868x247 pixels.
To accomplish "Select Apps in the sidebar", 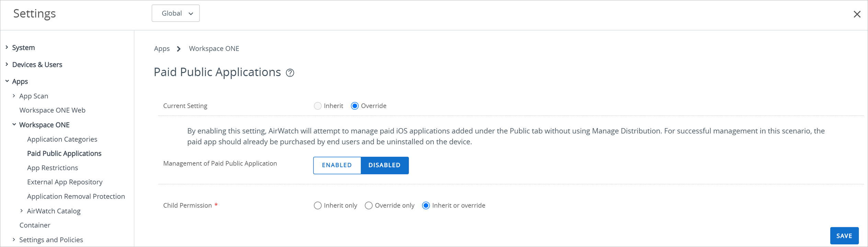I will [x=20, y=82].
